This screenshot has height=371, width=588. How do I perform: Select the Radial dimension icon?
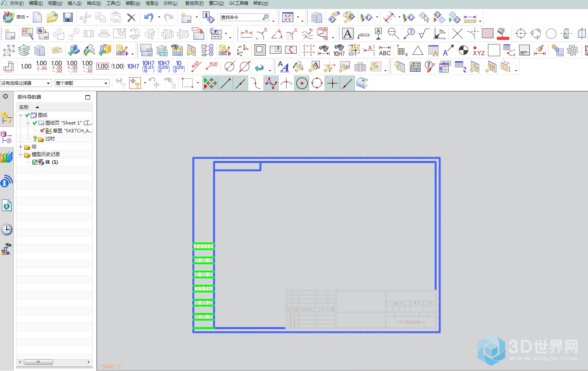(262, 34)
